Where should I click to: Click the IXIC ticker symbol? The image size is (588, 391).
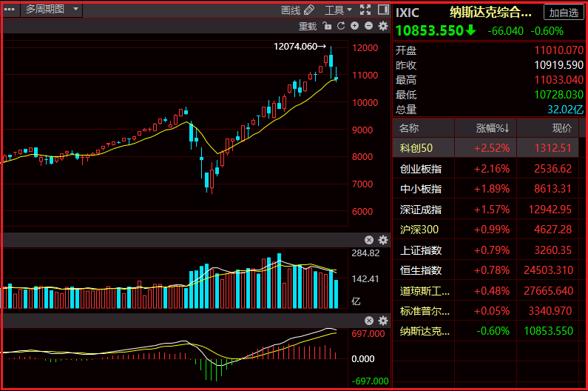pos(408,13)
